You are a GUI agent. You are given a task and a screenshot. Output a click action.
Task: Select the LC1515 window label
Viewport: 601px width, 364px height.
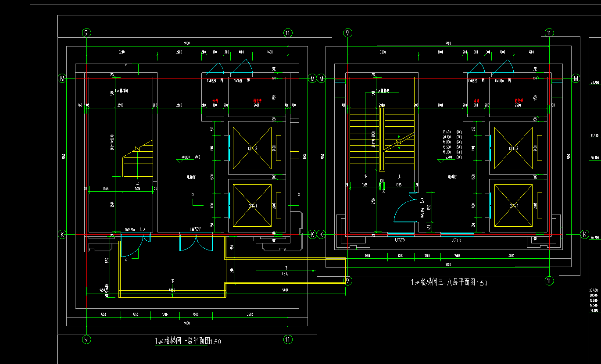click(456, 240)
